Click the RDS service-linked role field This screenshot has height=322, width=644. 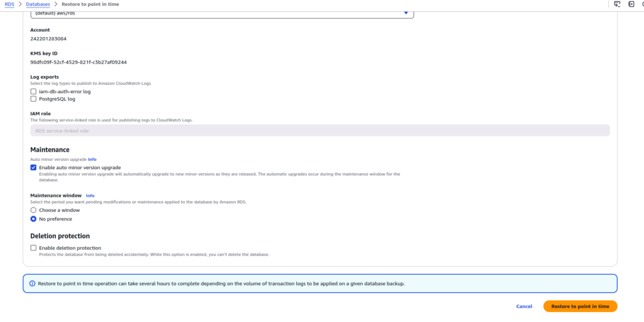point(319,130)
